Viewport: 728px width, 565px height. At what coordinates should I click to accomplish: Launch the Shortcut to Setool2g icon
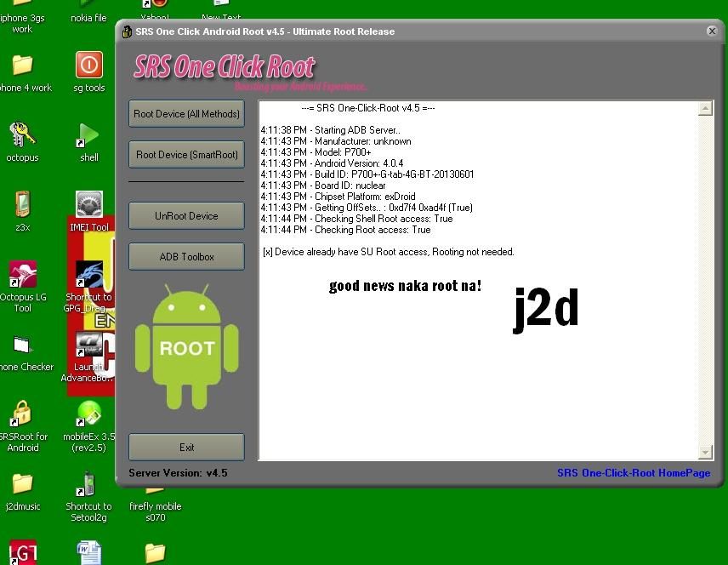88,485
